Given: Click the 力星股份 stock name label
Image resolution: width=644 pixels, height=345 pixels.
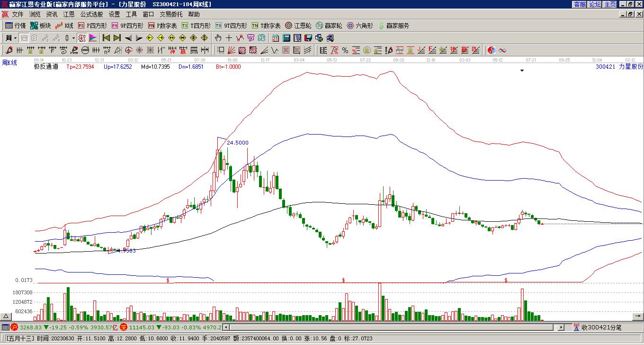Looking at the screenshot, I should pyautogui.click(x=631, y=67).
